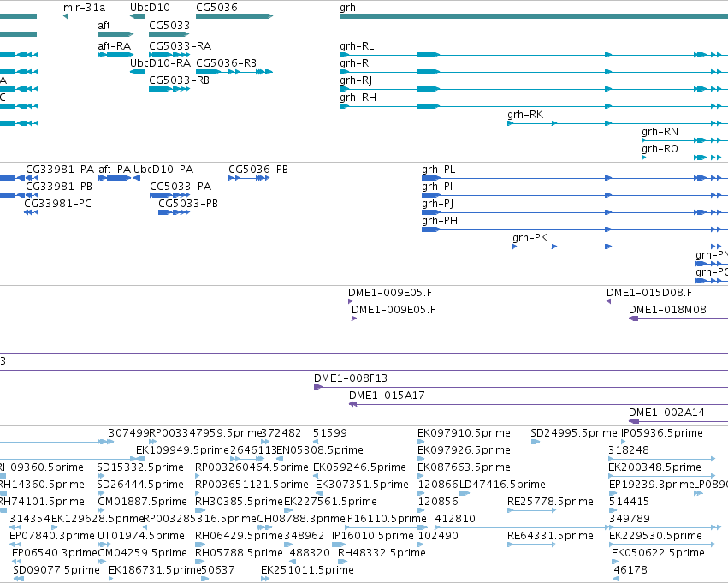Click the aft gene label
Image resolution: width=728 pixels, height=583 pixels.
[104, 25]
